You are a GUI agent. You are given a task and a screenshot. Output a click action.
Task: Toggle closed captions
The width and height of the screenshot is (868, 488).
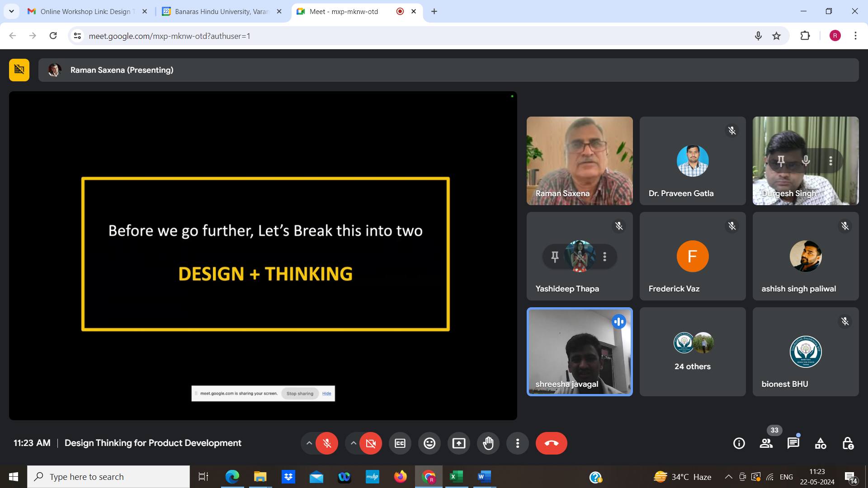pyautogui.click(x=400, y=443)
